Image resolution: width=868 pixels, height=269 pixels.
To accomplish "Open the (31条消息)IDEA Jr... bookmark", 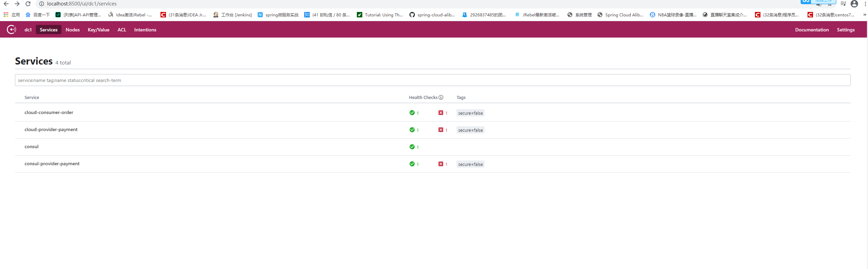I will pos(183,15).
